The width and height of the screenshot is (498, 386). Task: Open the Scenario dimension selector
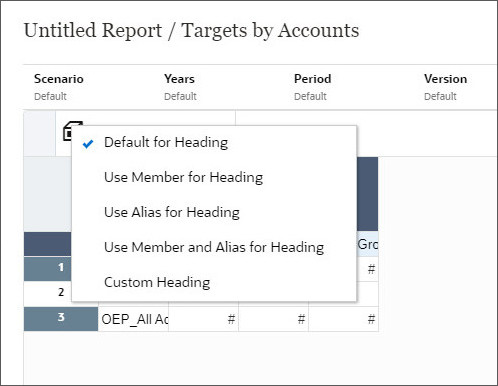tap(59, 87)
